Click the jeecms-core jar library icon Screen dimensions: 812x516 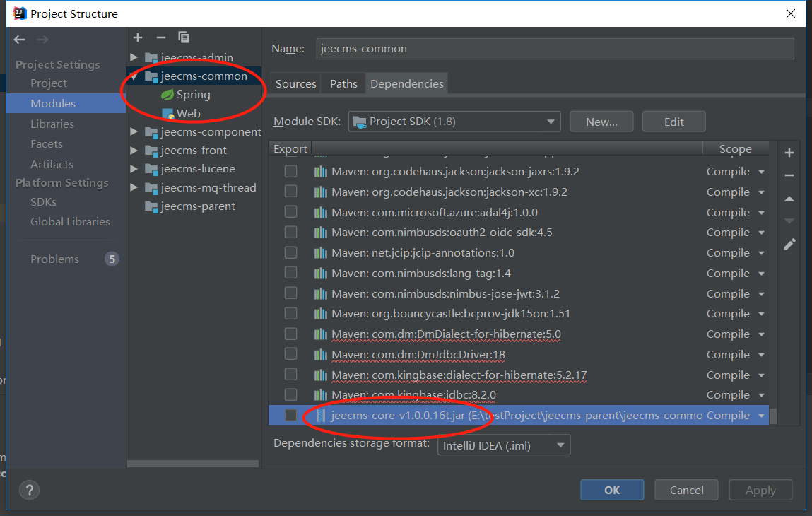(x=321, y=416)
